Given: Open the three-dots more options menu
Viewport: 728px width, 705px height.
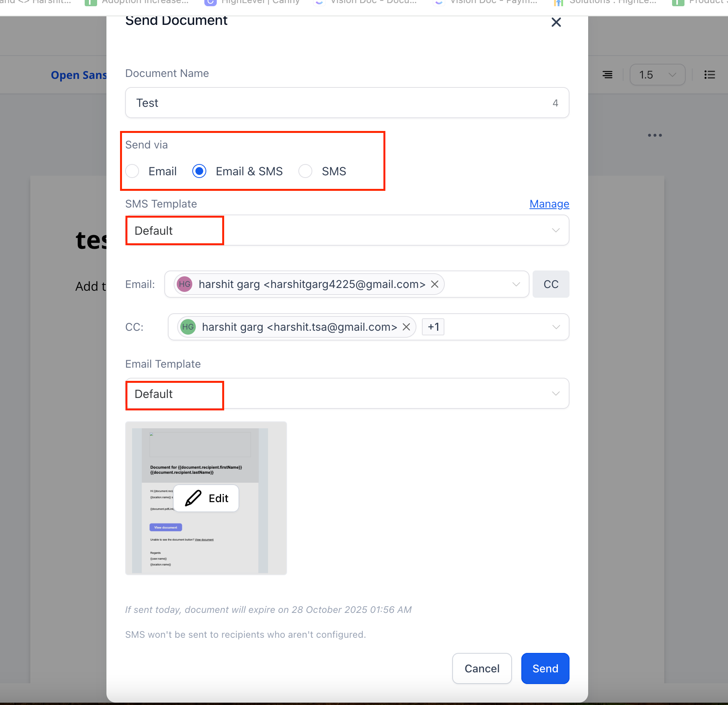Looking at the screenshot, I should 655,135.
